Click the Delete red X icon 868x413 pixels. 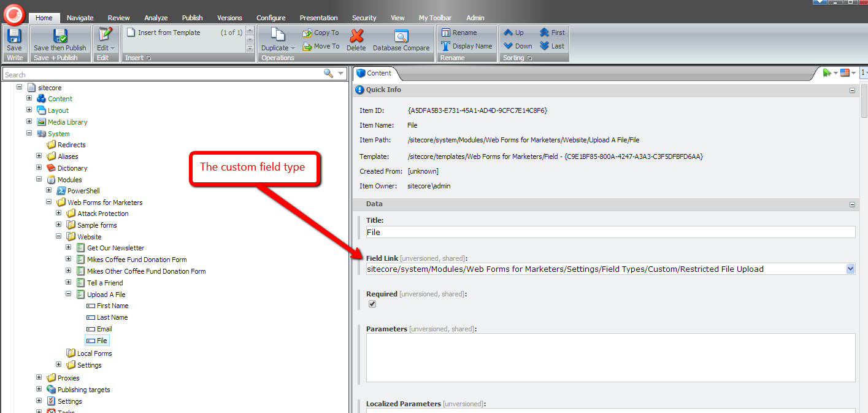[x=356, y=38]
